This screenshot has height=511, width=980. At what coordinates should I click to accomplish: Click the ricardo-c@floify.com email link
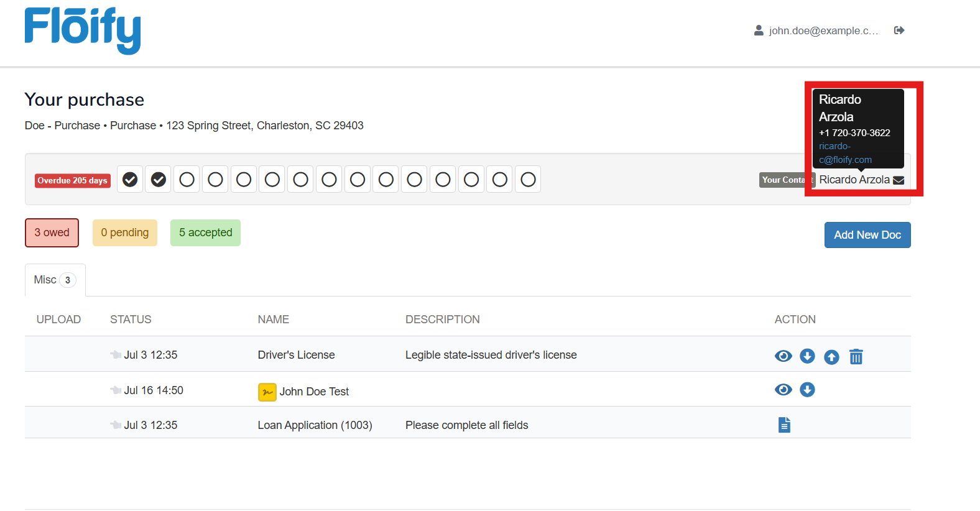pyautogui.click(x=844, y=153)
